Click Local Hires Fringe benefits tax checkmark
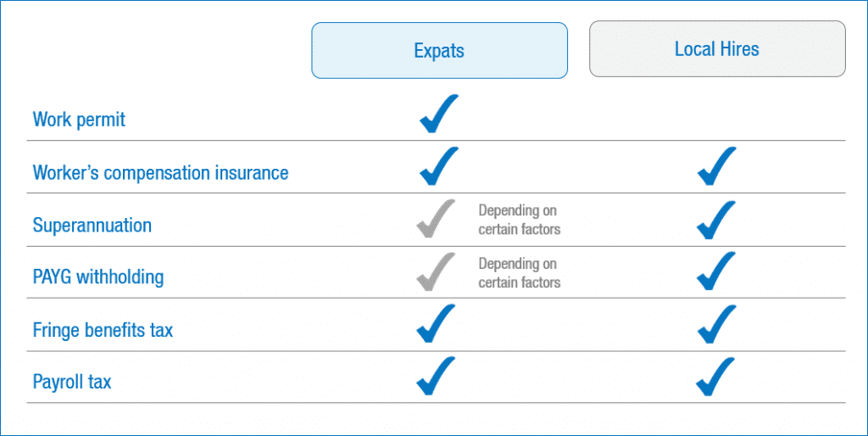This screenshot has width=868, height=436. pyautogui.click(x=716, y=323)
